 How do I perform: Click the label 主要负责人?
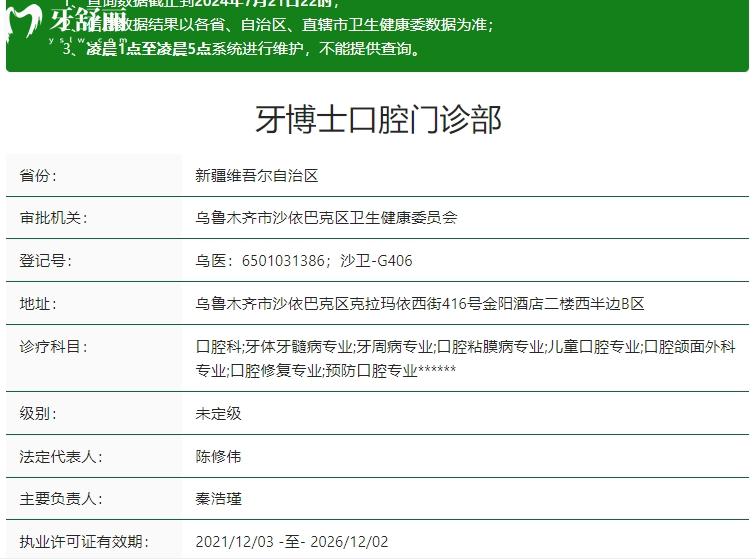point(61,499)
